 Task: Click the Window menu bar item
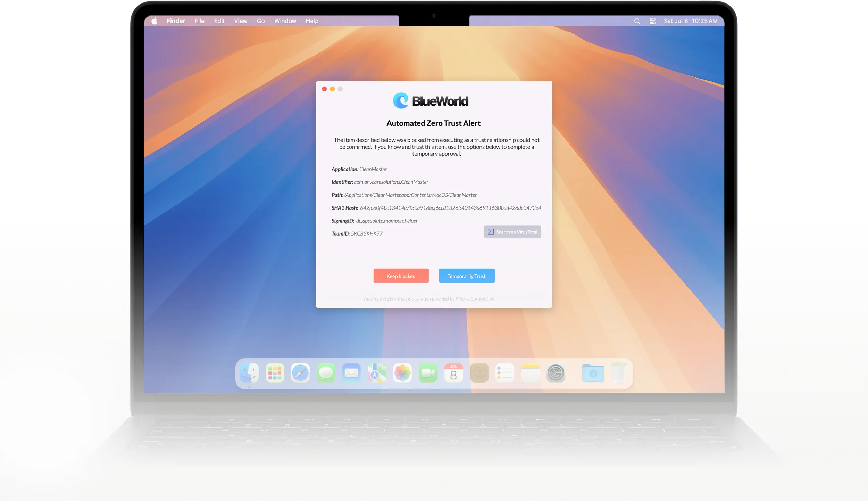pyautogui.click(x=285, y=21)
